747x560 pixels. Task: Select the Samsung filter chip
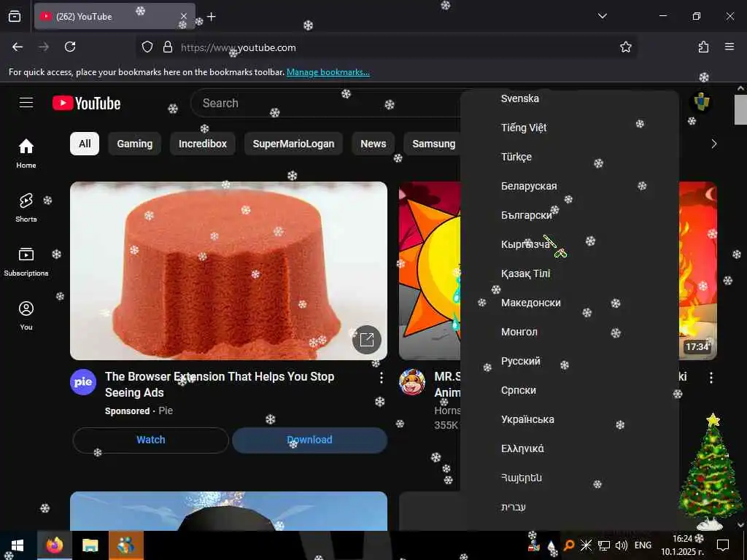coord(433,144)
